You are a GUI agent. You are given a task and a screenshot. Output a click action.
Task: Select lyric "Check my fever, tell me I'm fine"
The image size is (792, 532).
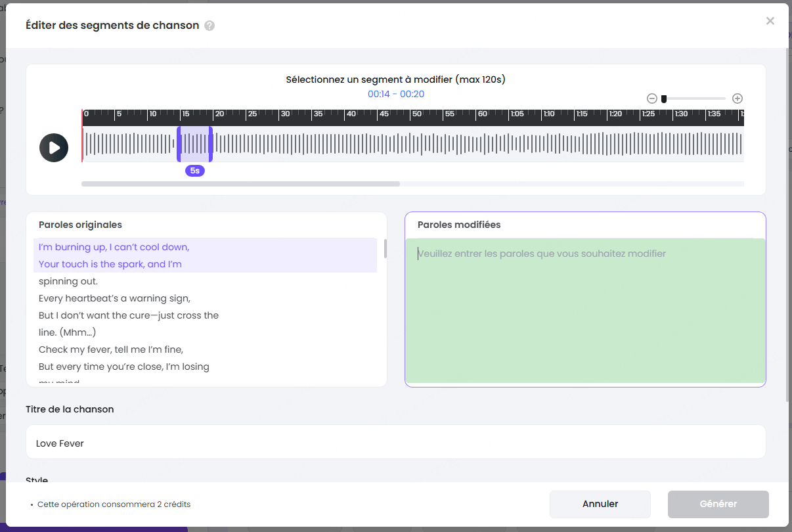click(110, 349)
